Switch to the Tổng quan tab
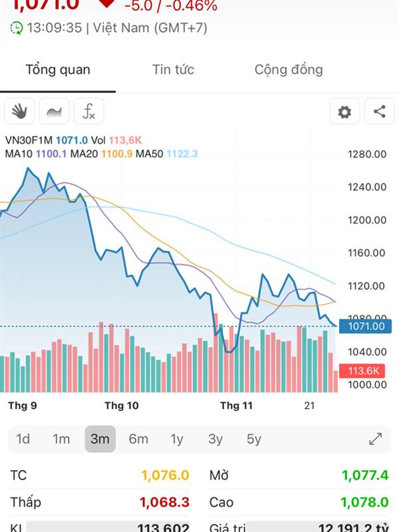The image size is (399, 532). pos(58,70)
